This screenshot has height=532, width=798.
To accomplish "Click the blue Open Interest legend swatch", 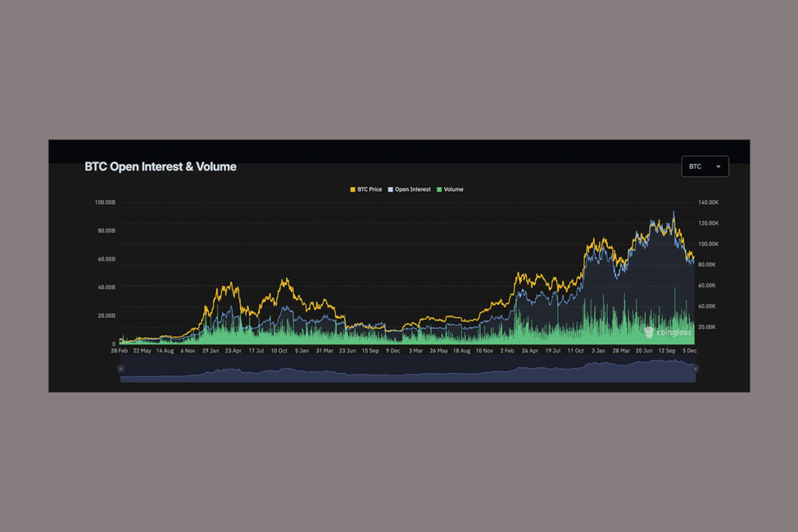I will [390, 189].
